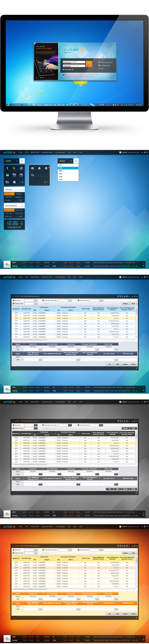149x644 pixels.
Task: Click Configuration link on the login dialog
Action: point(105,66)
